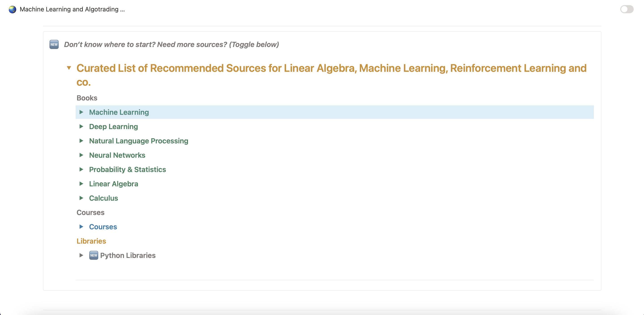Click the Python Libraries text
Viewport: 644px width, 315px height.
(x=128, y=255)
